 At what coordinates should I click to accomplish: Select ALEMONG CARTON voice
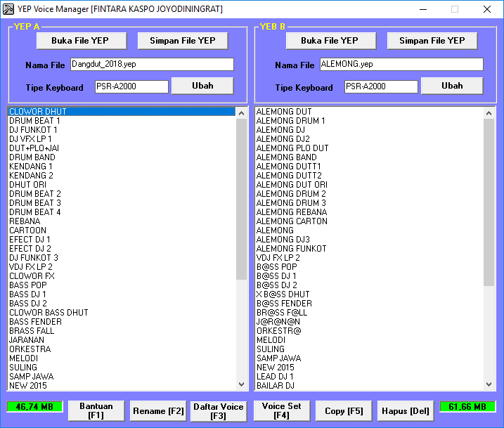(x=369, y=221)
